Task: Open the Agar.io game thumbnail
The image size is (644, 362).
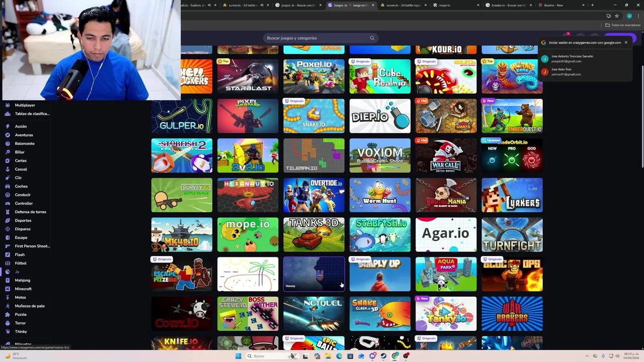Action: [x=446, y=235]
